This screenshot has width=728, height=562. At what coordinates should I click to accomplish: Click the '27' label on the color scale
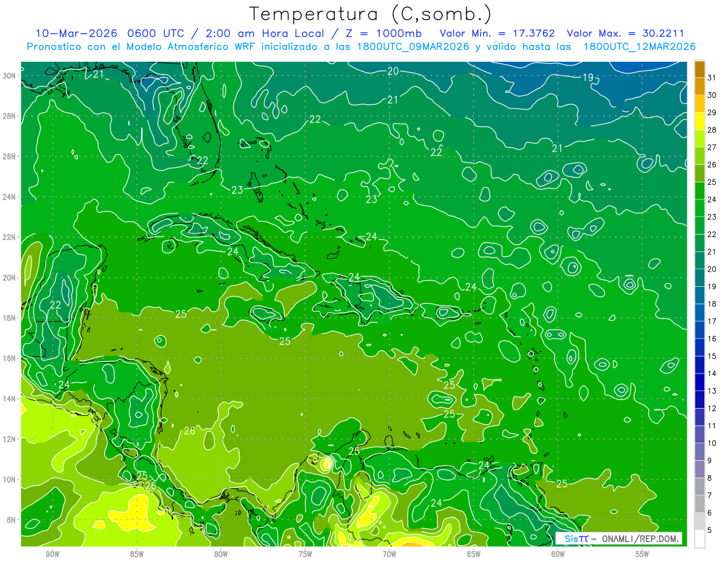tap(712, 147)
